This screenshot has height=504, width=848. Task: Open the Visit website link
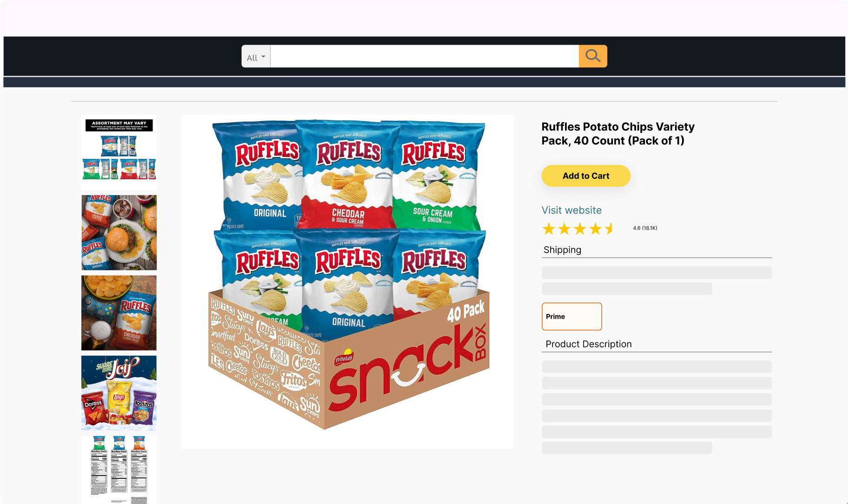click(x=571, y=210)
